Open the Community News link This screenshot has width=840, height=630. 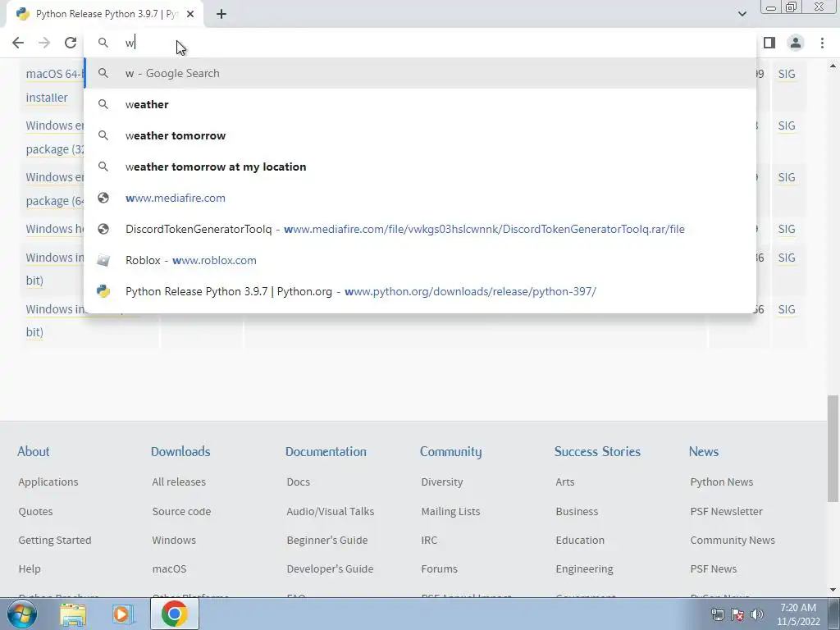pyautogui.click(x=733, y=541)
